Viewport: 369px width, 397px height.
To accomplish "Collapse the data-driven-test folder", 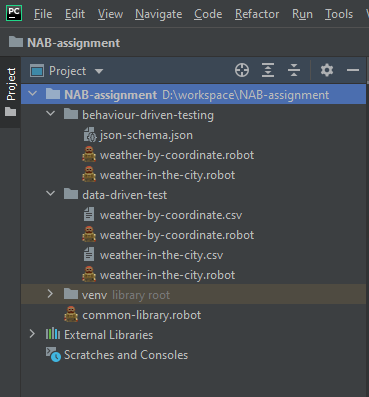I will click(x=51, y=194).
